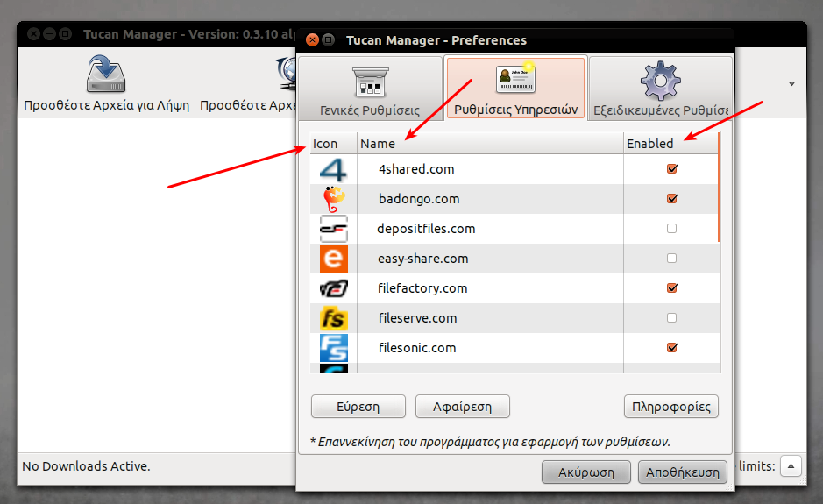
Task: Tick the easy-share.com Enabled checkbox
Action: (x=672, y=259)
